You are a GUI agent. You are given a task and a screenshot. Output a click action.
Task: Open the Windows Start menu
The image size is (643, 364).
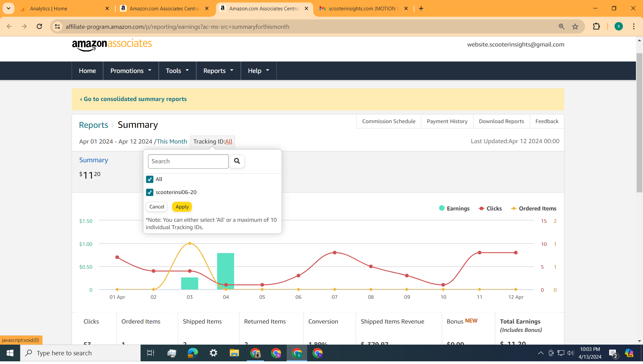click(10, 353)
